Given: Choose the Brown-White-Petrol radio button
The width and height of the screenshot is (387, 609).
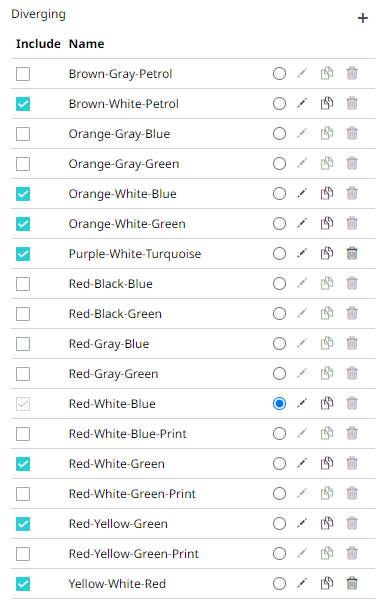Looking at the screenshot, I should [x=279, y=104].
